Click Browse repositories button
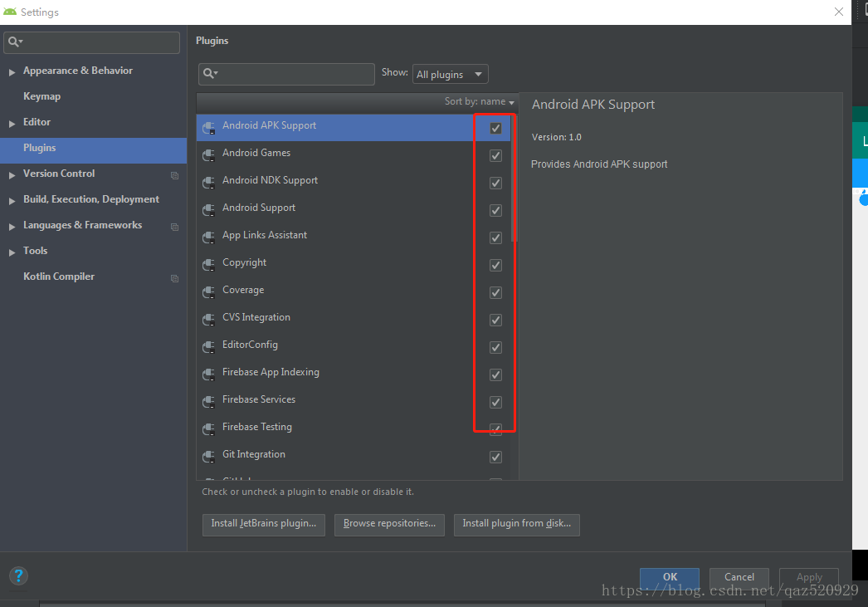 tap(389, 525)
